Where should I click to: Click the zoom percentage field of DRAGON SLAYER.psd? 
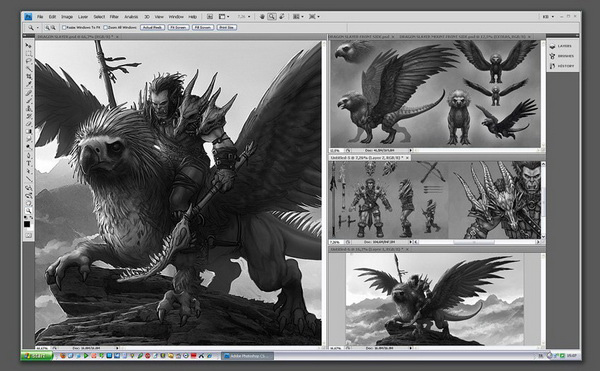pyautogui.click(x=43, y=348)
